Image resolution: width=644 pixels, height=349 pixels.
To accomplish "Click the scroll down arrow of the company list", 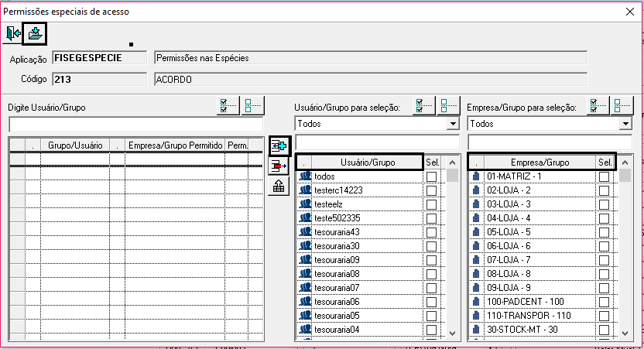I will (625, 334).
